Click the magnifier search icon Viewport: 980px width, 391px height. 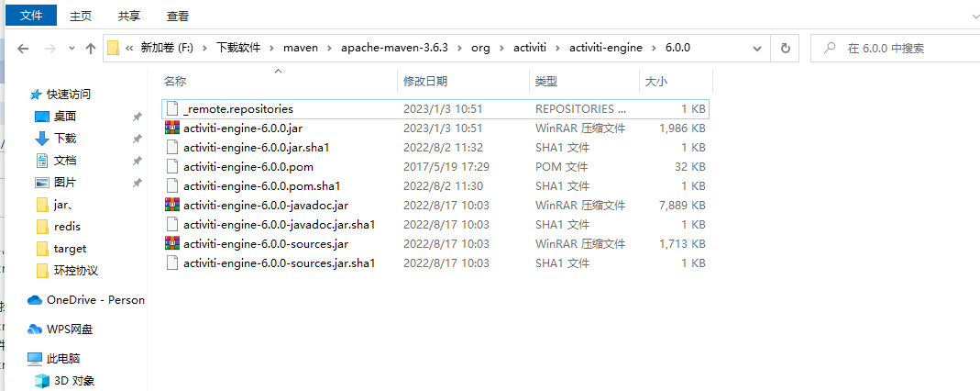click(830, 48)
